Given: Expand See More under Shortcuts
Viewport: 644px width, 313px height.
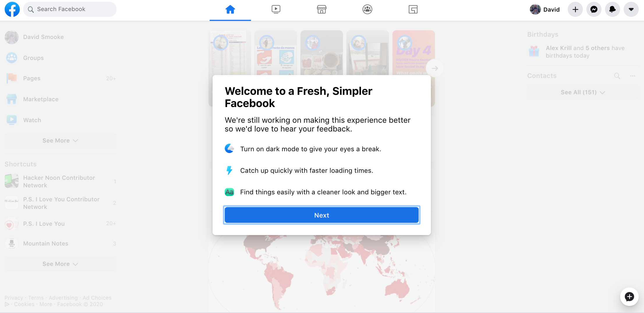Looking at the screenshot, I should click(60, 264).
